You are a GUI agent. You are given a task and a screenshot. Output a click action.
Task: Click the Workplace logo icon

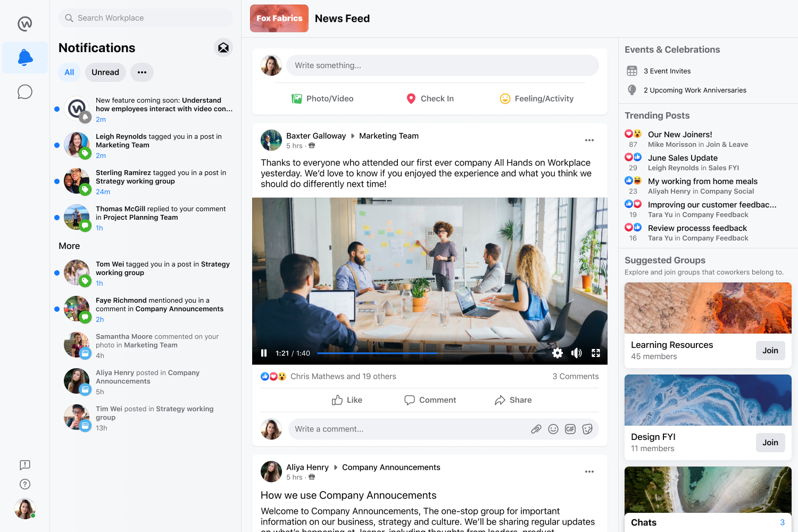click(x=24, y=23)
